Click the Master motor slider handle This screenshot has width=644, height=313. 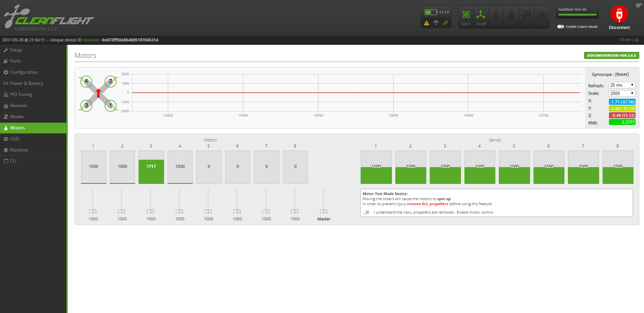coord(324,211)
